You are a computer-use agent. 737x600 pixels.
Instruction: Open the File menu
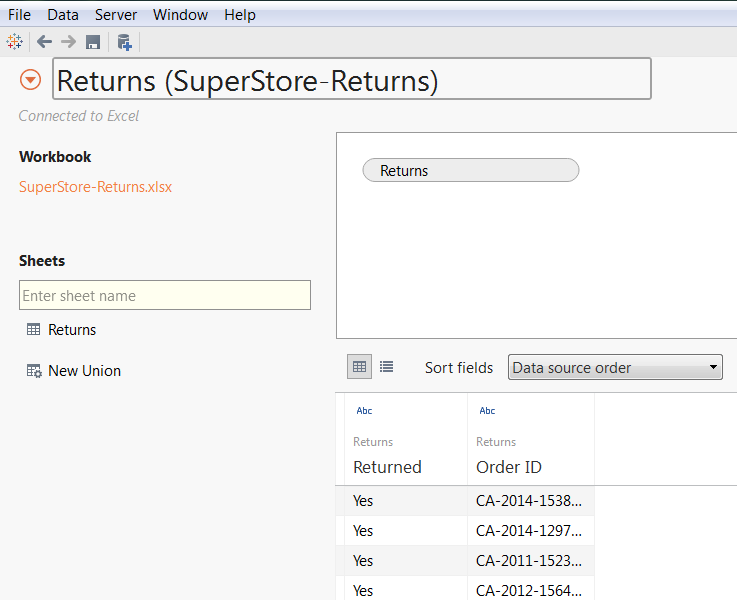click(x=19, y=15)
